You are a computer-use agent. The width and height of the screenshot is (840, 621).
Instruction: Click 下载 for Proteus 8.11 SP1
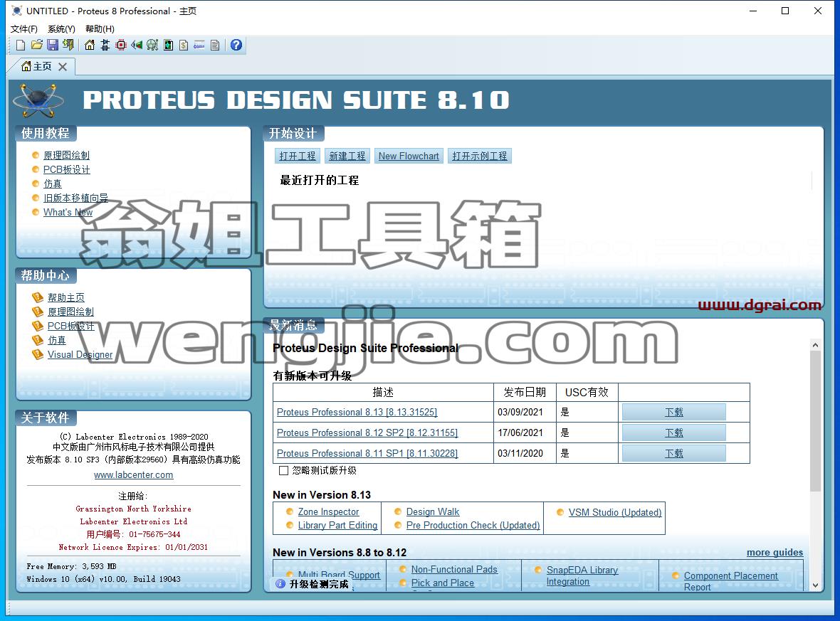click(674, 453)
